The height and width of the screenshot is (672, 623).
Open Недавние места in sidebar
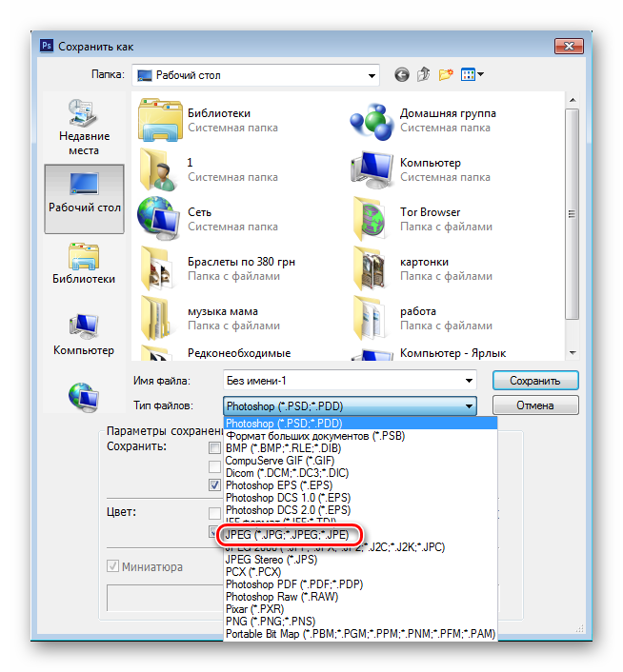point(84,128)
